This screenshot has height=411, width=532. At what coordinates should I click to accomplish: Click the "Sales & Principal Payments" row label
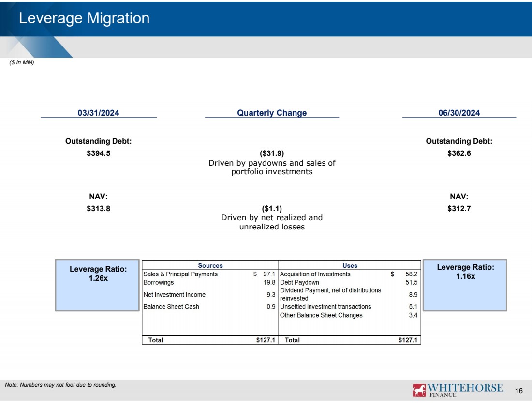coord(180,274)
